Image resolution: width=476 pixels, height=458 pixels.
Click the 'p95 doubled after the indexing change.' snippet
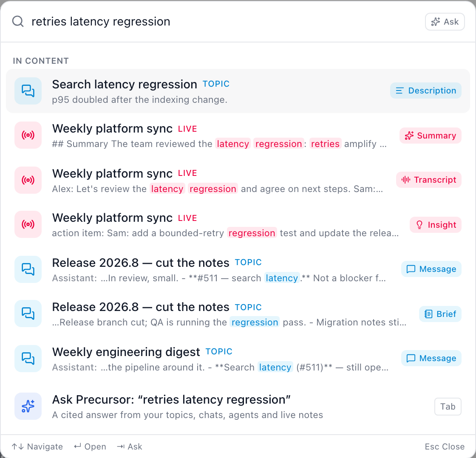coord(140,99)
